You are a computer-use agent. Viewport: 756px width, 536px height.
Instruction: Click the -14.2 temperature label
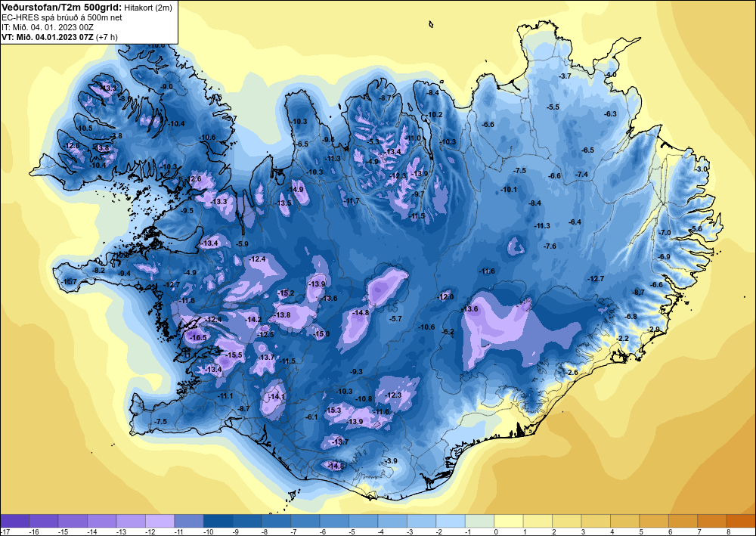253,320
